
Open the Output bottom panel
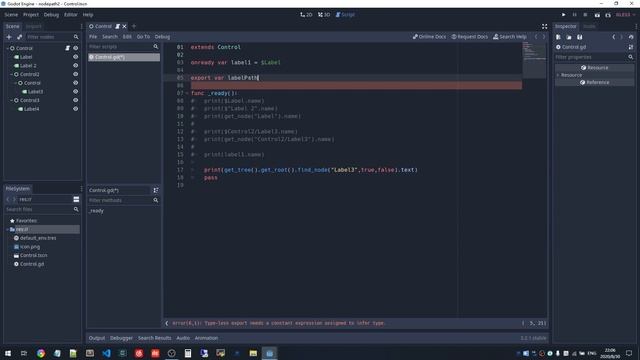pos(97,338)
